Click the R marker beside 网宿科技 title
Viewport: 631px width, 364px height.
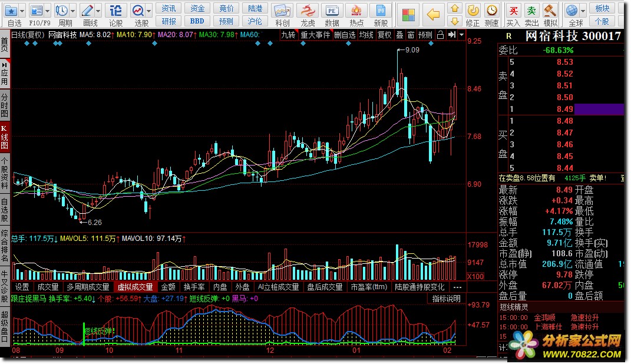(x=508, y=36)
